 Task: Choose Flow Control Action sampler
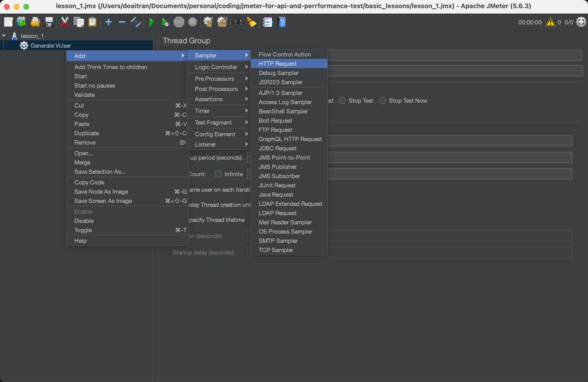coord(289,55)
